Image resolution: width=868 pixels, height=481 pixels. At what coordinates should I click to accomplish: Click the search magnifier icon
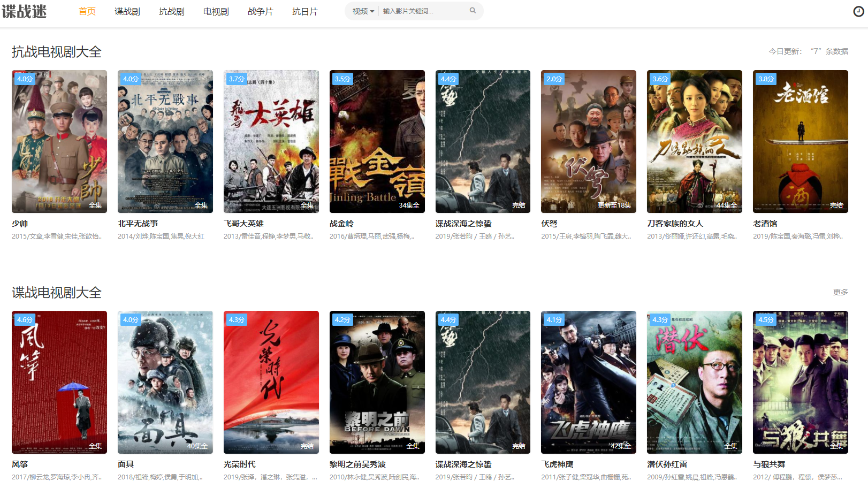pos(473,11)
